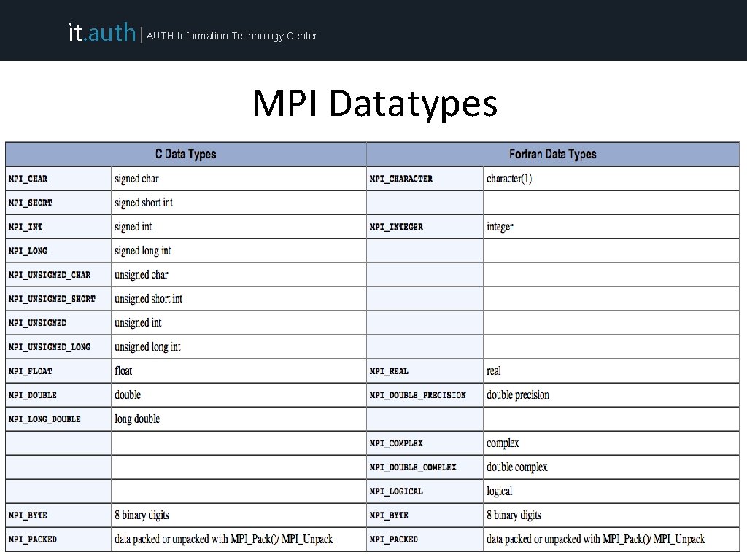Image resolution: width=747 pixels, height=560 pixels.
Task: Click the 'double precision' description cell
Action: (x=612, y=395)
